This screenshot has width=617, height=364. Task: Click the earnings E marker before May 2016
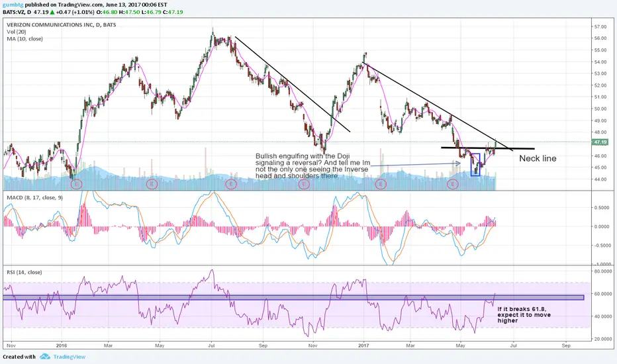[x=152, y=184]
